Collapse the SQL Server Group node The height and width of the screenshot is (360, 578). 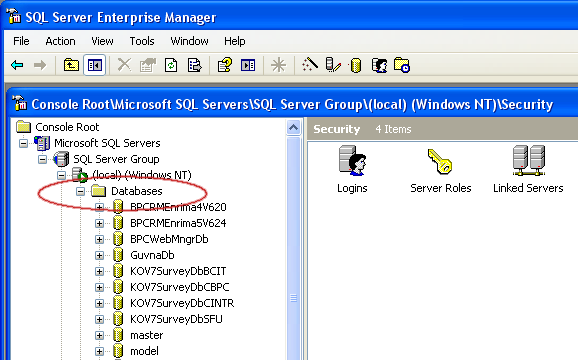click(42, 159)
